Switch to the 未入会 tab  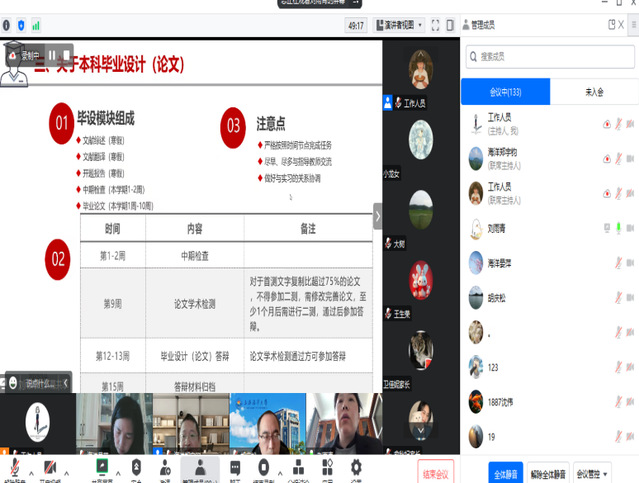(x=594, y=92)
